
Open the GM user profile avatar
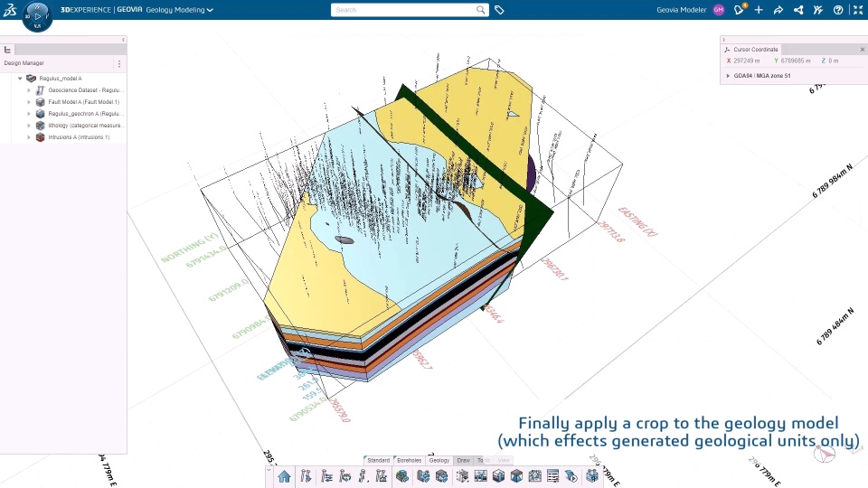(x=719, y=10)
